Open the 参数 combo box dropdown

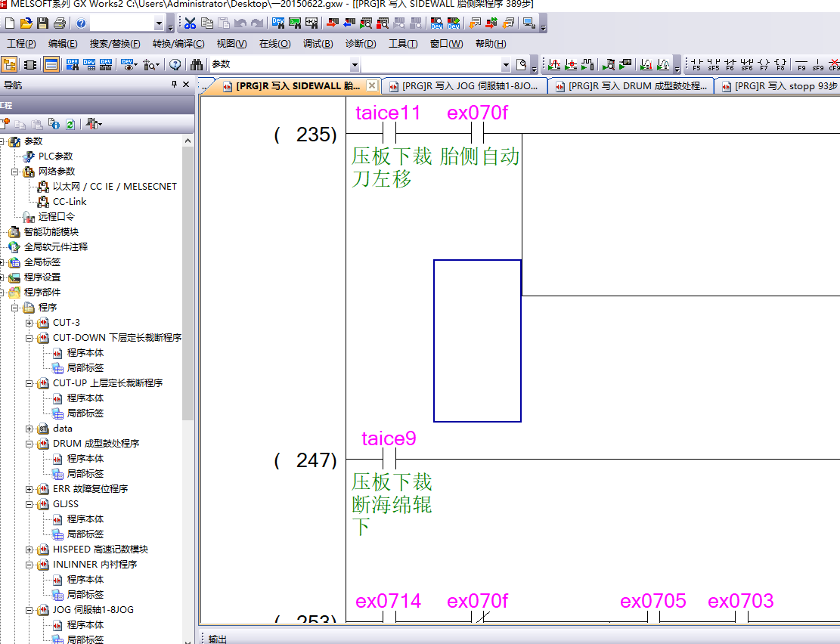[x=355, y=64]
